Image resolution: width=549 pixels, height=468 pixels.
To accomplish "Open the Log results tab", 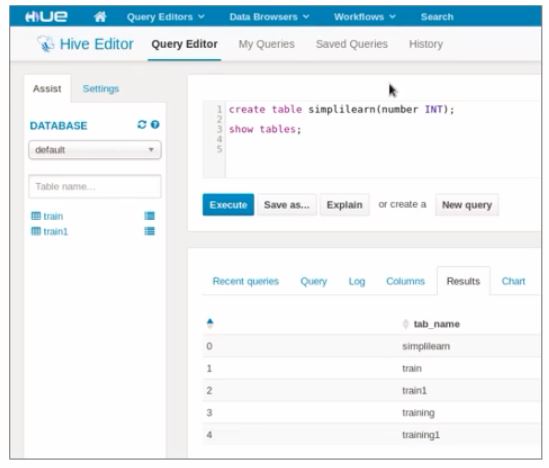I will tap(357, 281).
